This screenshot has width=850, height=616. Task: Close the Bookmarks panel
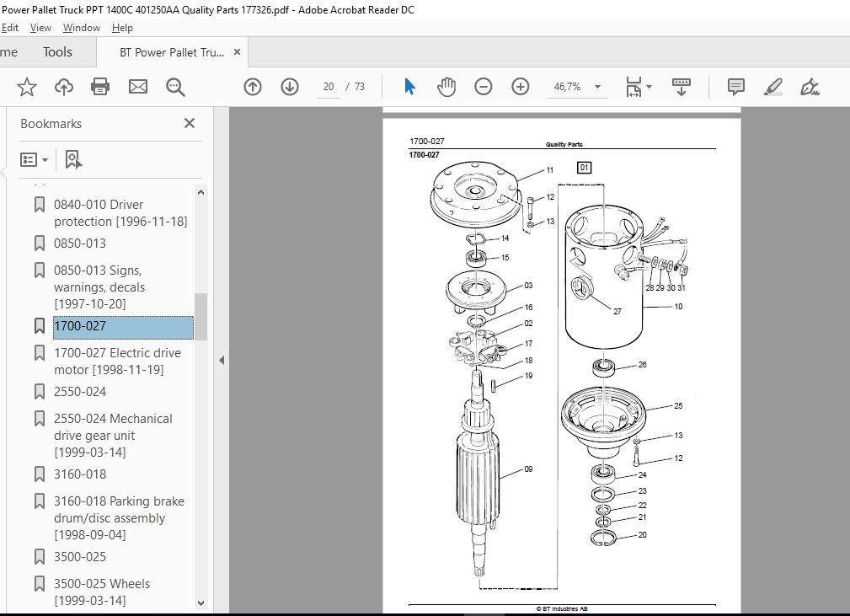190,123
